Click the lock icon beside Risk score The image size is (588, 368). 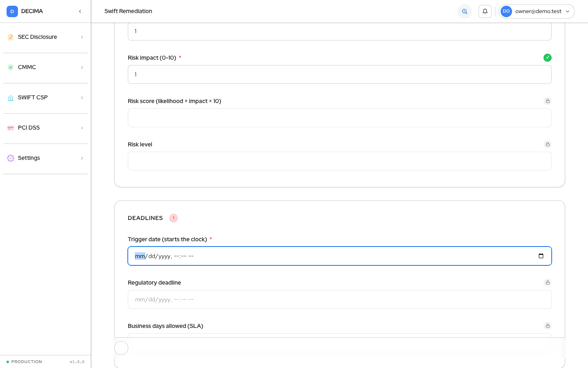[x=548, y=101]
